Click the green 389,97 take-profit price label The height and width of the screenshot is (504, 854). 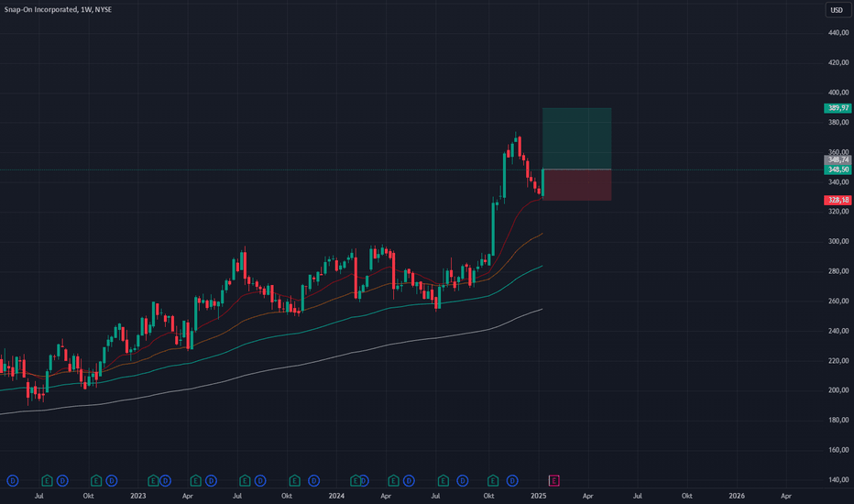pyautogui.click(x=838, y=108)
